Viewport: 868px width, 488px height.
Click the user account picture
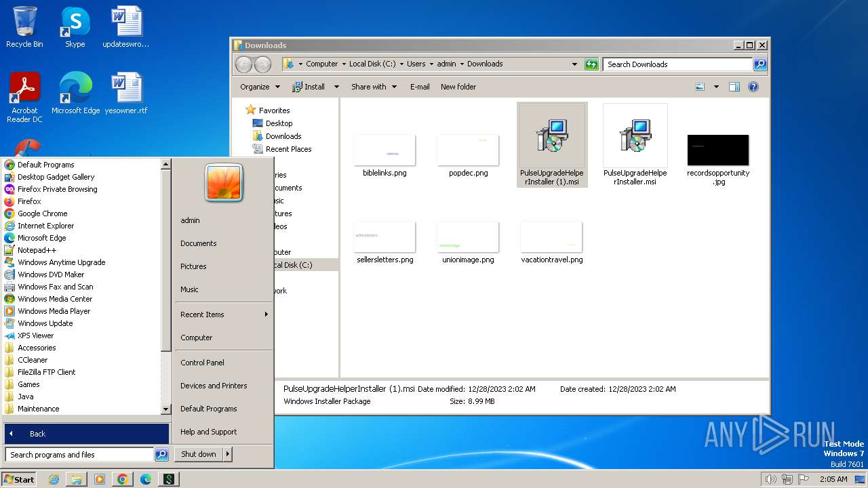click(224, 182)
